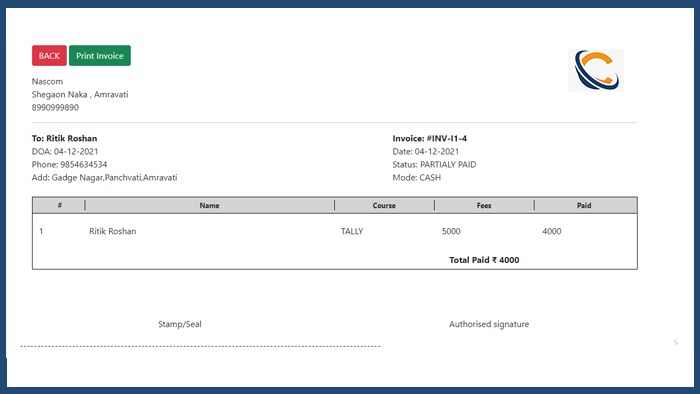Screen dimensions: 700x394
Task: Click the green Print Invoice button
Action: click(100, 55)
